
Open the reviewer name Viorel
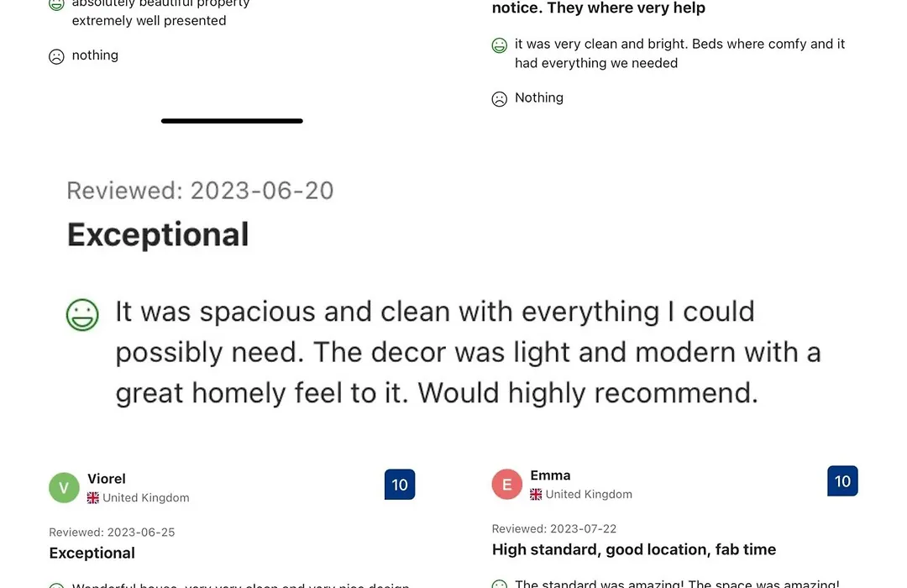[107, 479]
